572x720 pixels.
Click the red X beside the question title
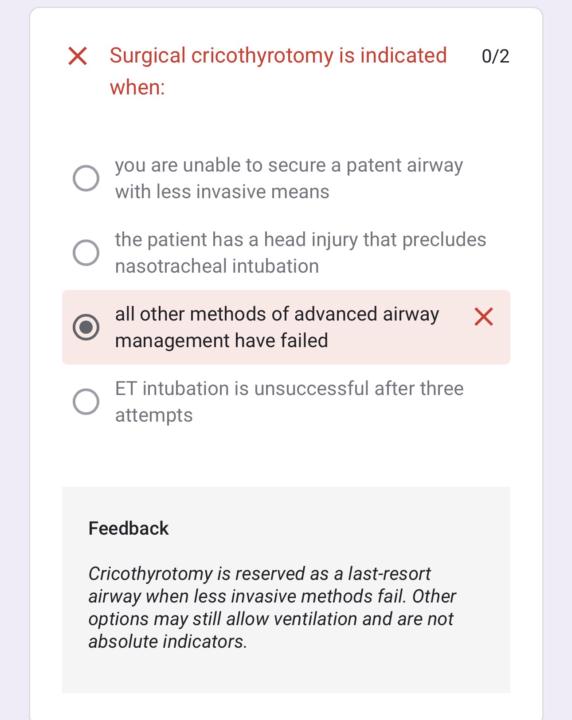tap(77, 56)
